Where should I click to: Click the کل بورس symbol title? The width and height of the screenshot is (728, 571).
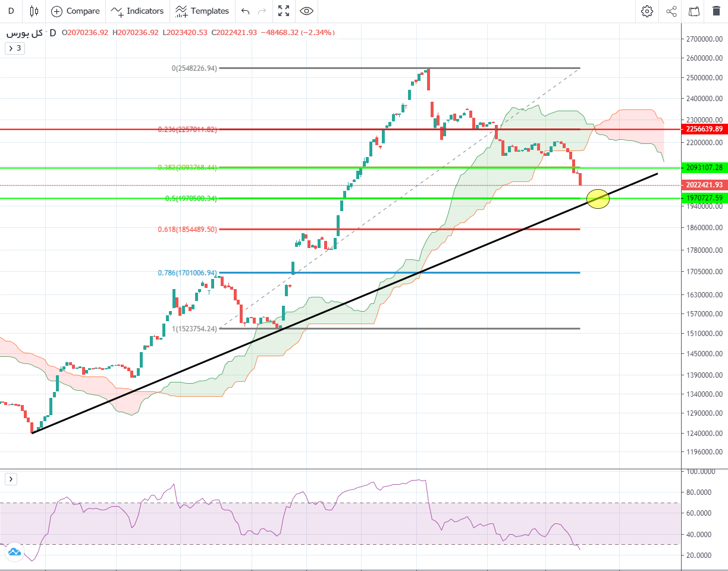(x=24, y=33)
